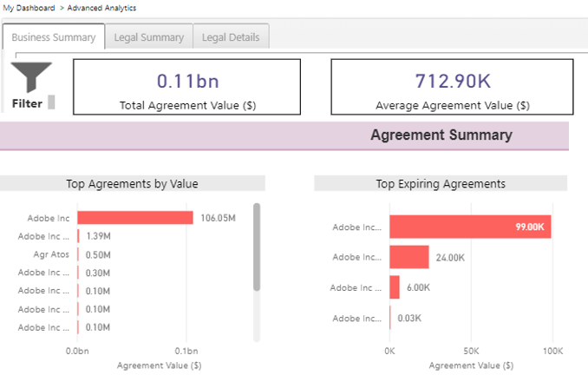Select the Legal Details tab
The width and height of the screenshot is (588, 375).
pyautogui.click(x=231, y=37)
